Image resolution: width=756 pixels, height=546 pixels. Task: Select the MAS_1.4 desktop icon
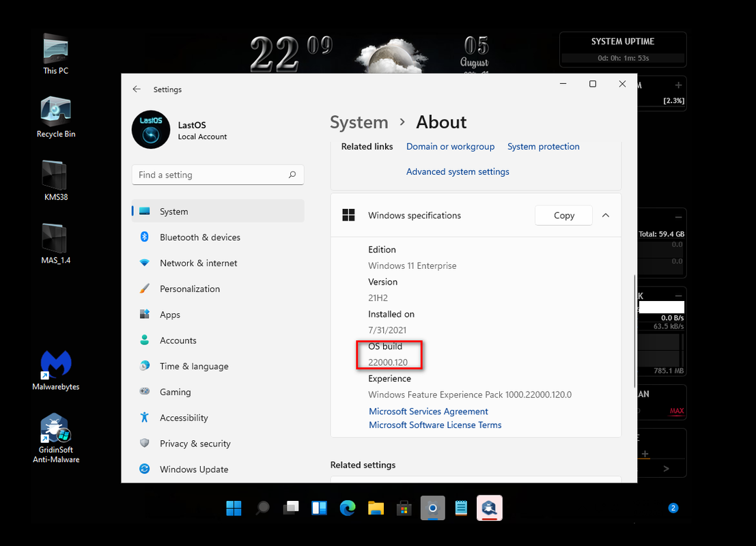coord(56,244)
